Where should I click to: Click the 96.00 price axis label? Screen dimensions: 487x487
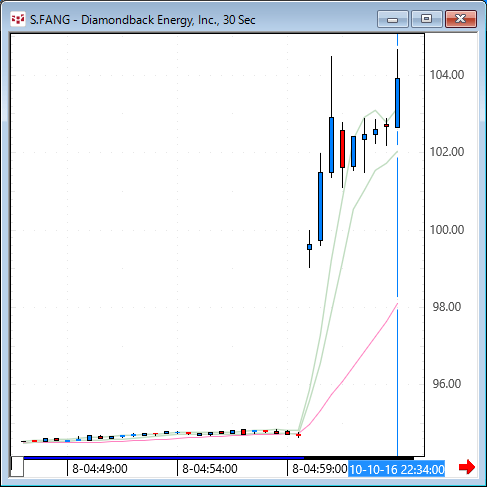pyautogui.click(x=447, y=384)
